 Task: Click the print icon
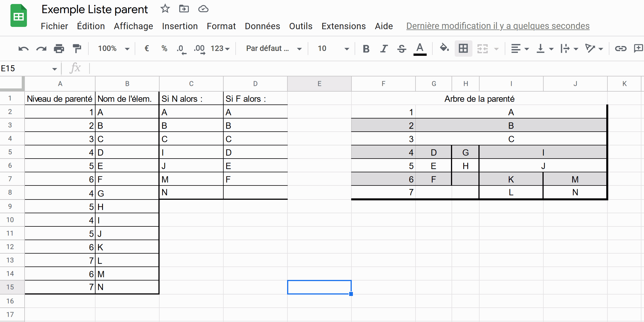pos(59,49)
